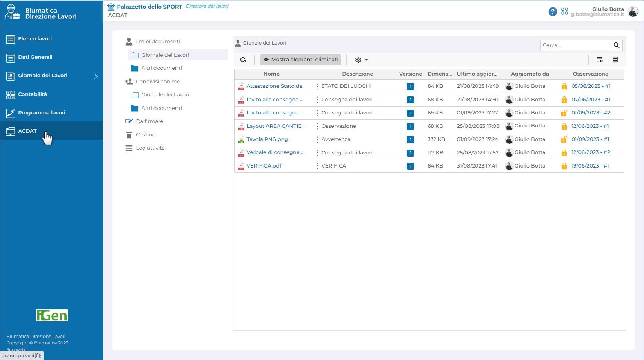Screen dimensions: 644x360
Task: Select Programma lavori in the sidebar
Action: (41, 113)
